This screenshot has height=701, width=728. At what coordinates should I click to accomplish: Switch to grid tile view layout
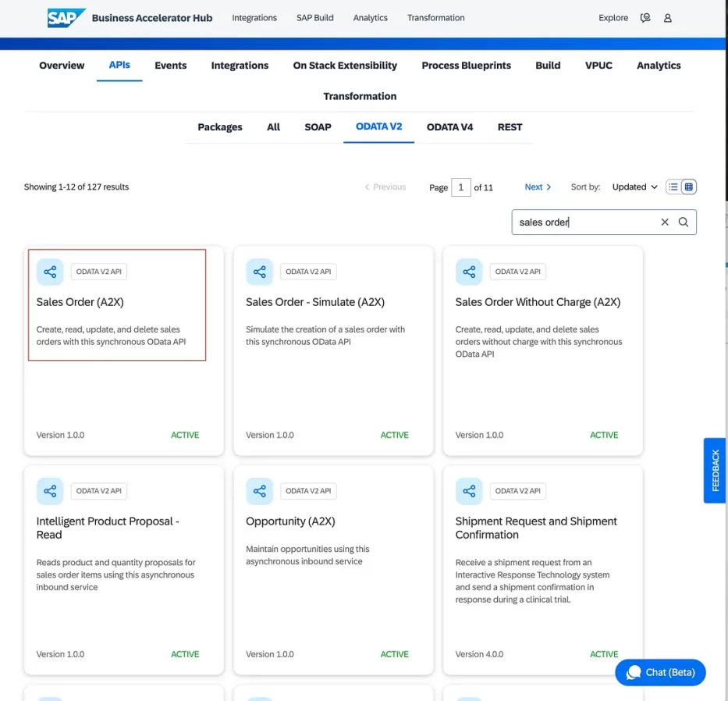[x=688, y=187]
